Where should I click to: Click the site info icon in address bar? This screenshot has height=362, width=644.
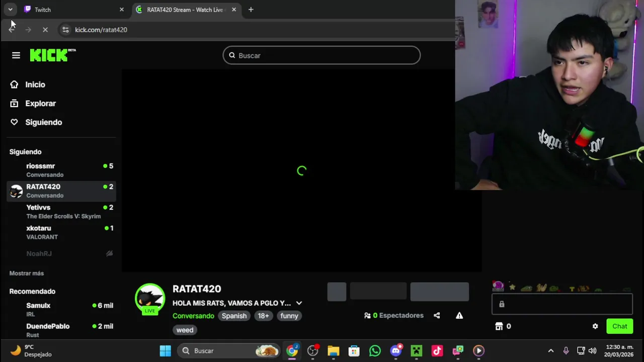(x=65, y=30)
